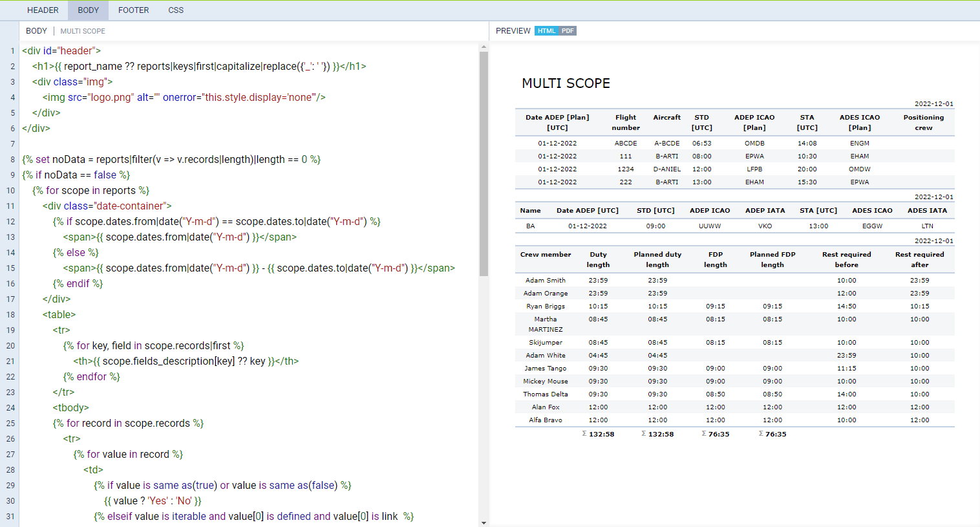The height and width of the screenshot is (527, 980).
Task: Click crew member Adam Smith
Action: click(x=546, y=281)
